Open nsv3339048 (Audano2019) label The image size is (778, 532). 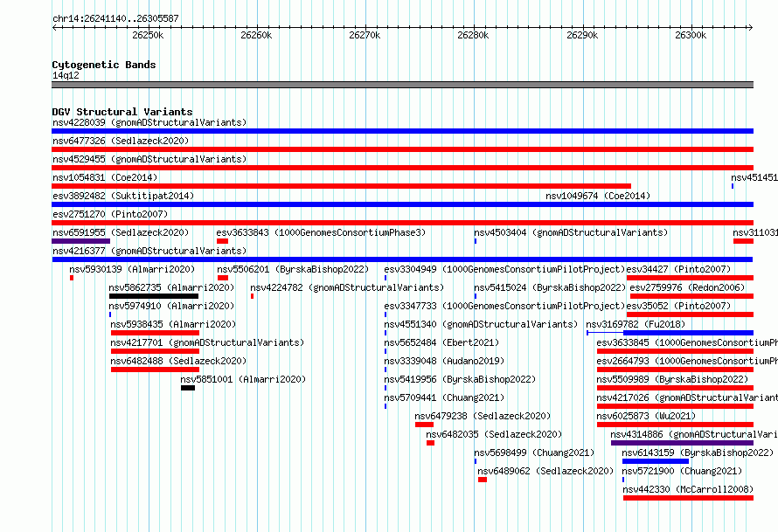tap(444, 361)
